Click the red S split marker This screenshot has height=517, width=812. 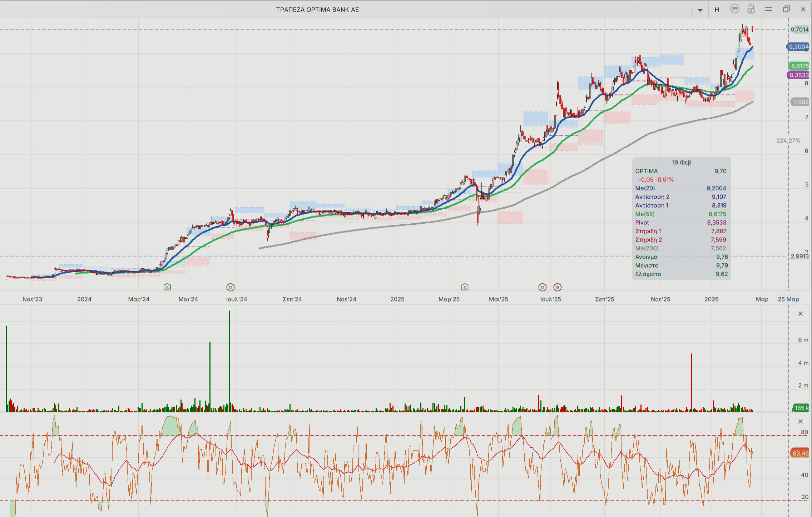coord(558,287)
